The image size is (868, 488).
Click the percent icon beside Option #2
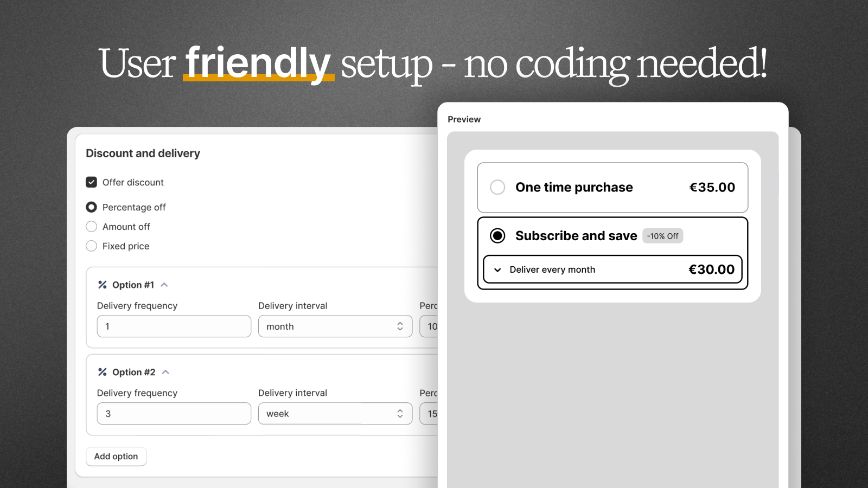(102, 372)
